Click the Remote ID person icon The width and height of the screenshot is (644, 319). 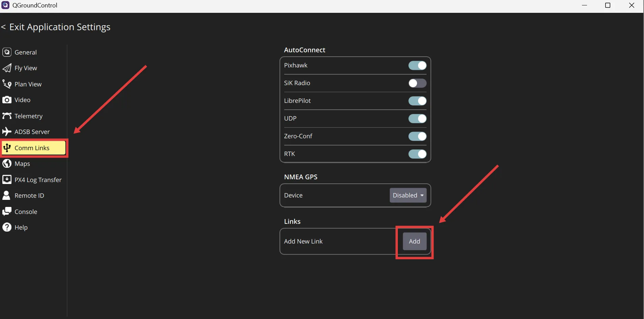6,195
